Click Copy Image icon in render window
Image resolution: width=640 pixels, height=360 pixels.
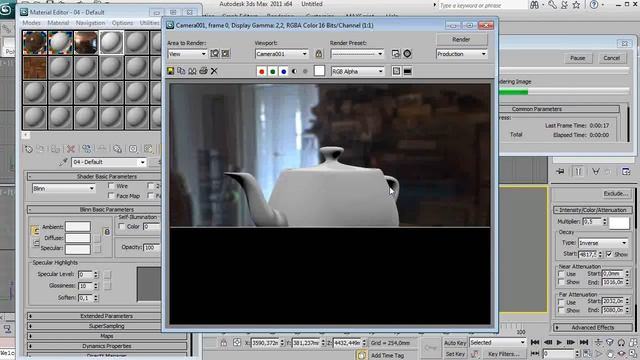click(x=181, y=71)
